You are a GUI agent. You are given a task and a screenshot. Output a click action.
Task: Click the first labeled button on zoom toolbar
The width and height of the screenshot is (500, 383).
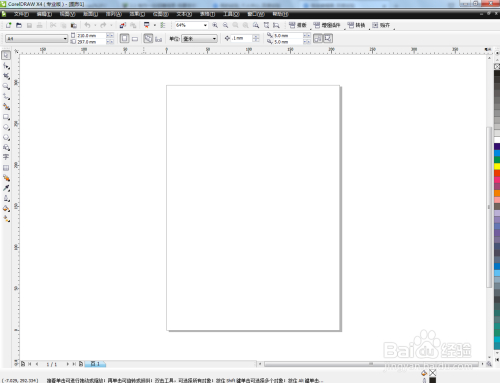(298, 25)
